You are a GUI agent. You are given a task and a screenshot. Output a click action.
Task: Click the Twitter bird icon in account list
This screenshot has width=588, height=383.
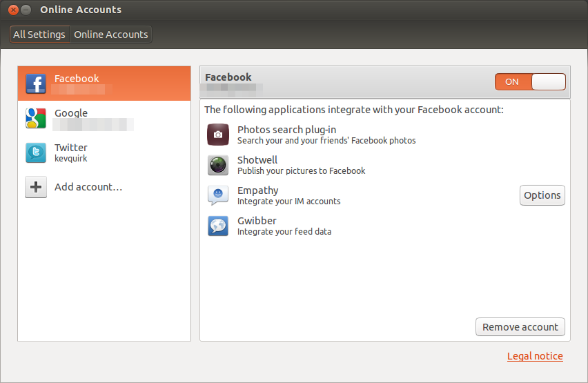(x=36, y=153)
